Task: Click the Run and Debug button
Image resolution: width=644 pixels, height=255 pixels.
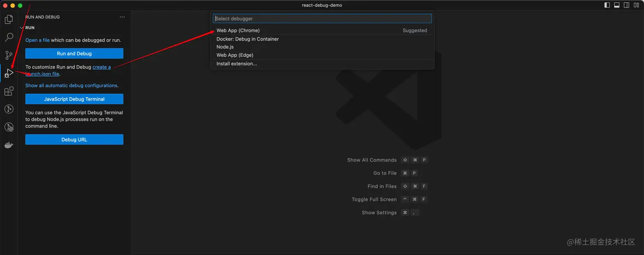Action: [x=74, y=53]
